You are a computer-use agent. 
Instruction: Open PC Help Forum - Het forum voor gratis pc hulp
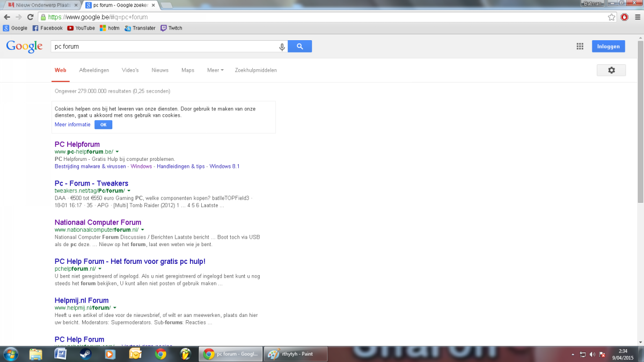coord(130,261)
